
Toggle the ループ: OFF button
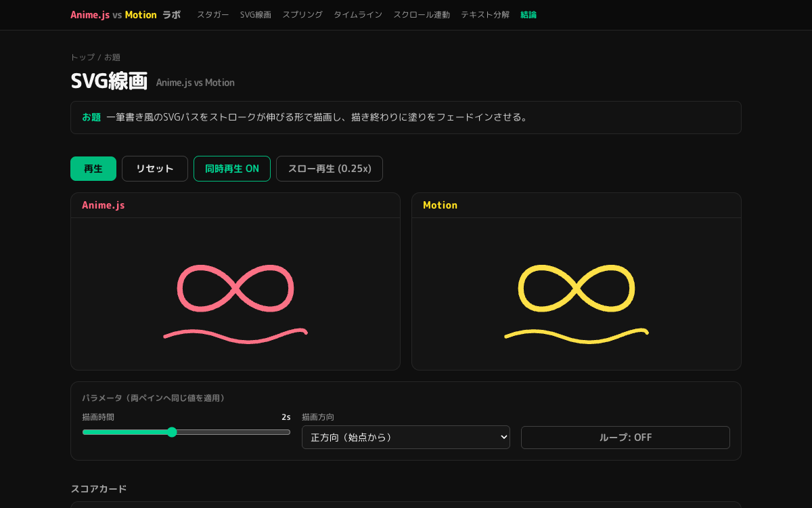(x=625, y=438)
